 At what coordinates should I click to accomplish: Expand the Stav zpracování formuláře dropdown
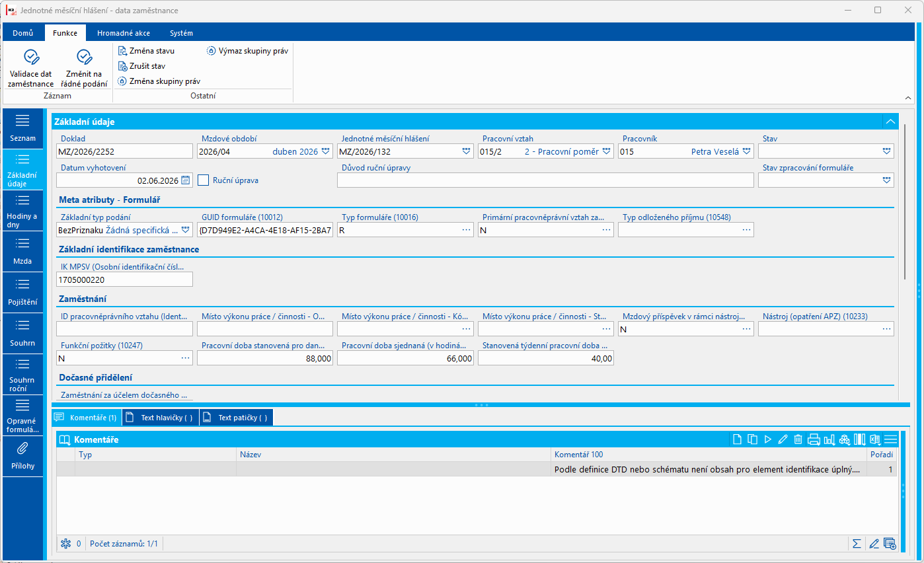(886, 180)
